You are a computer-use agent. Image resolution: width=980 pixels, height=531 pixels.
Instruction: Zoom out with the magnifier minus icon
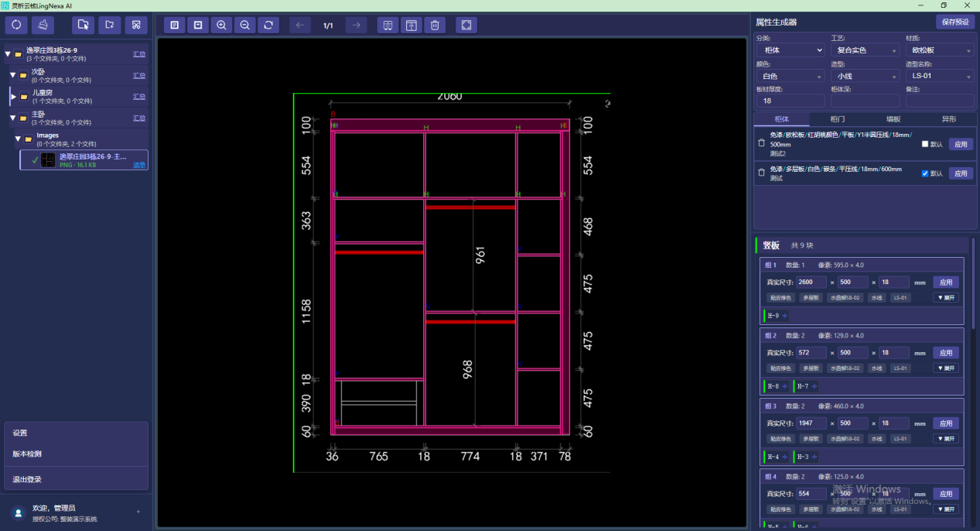244,26
